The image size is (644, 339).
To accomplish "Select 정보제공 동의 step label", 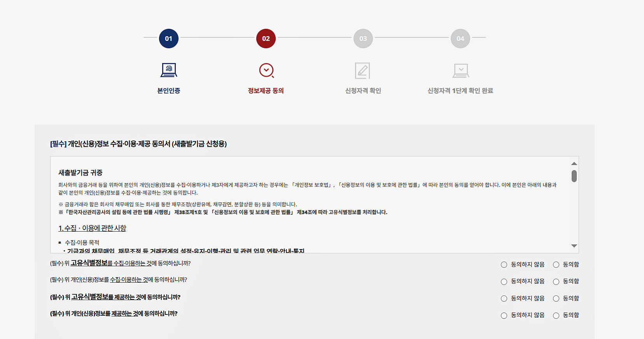I will 266,91.
